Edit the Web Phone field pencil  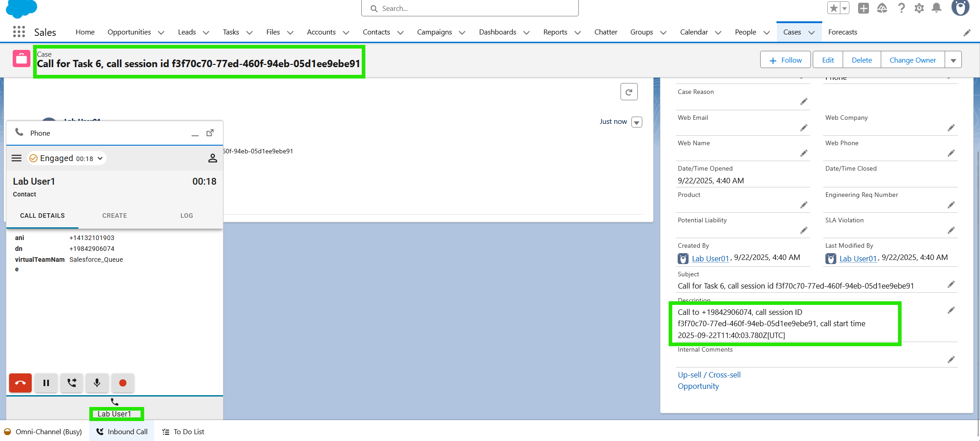(951, 153)
